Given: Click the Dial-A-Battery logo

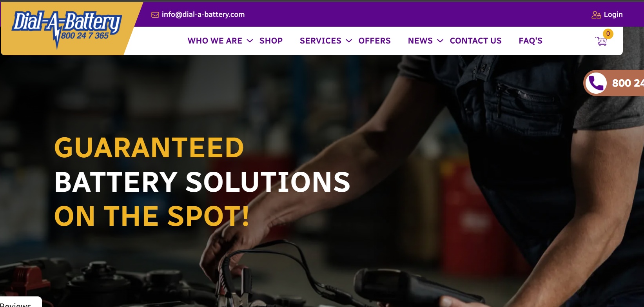Looking at the screenshot, I should [67, 29].
